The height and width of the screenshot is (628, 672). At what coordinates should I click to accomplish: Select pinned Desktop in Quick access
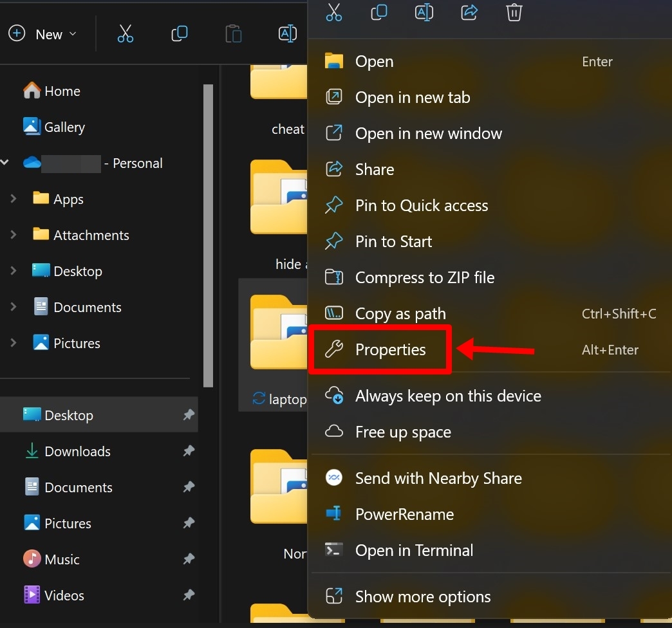99,414
